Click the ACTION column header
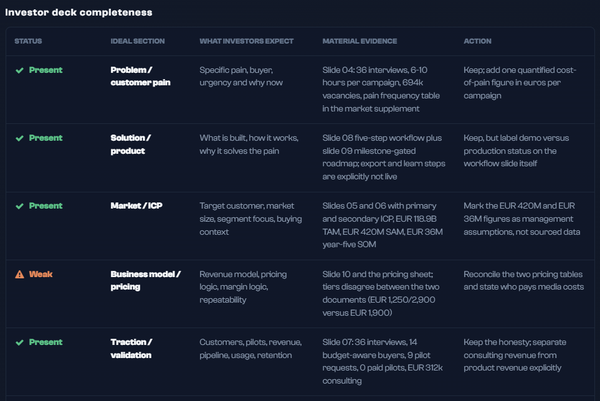 pyautogui.click(x=478, y=41)
